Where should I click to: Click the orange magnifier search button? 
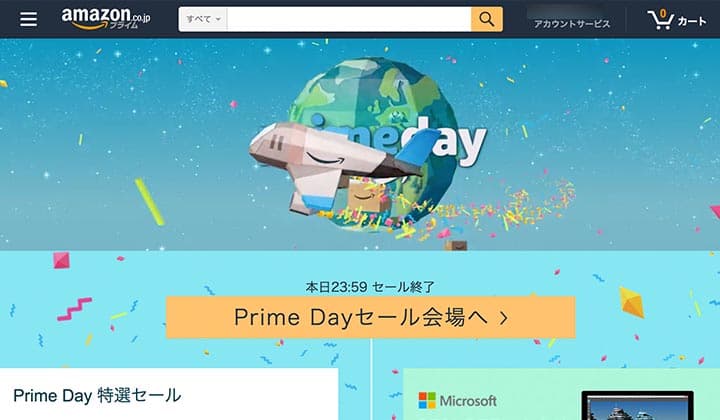tap(486, 19)
